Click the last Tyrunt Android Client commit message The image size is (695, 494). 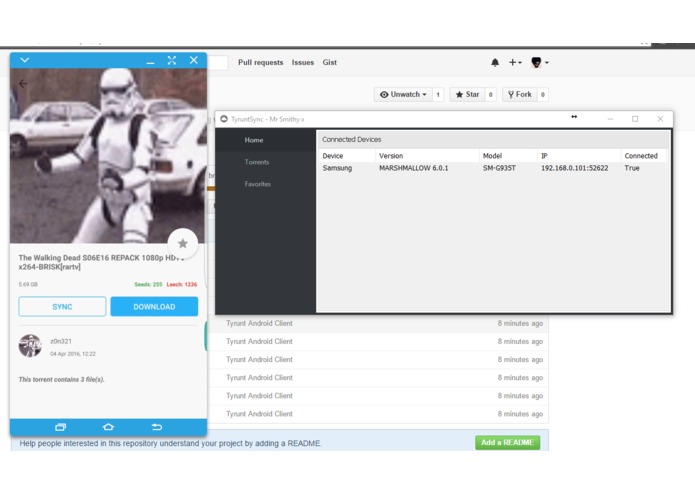[x=259, y=414]
